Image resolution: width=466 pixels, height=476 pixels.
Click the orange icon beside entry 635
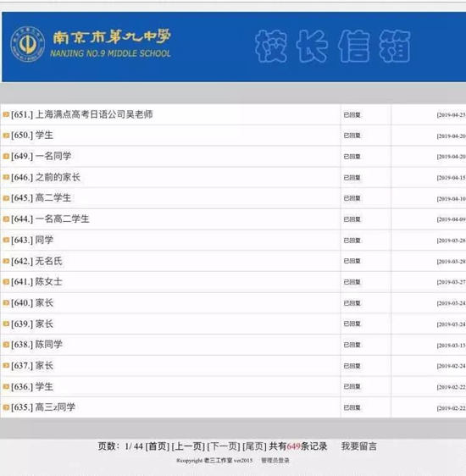tap(6, 407)
